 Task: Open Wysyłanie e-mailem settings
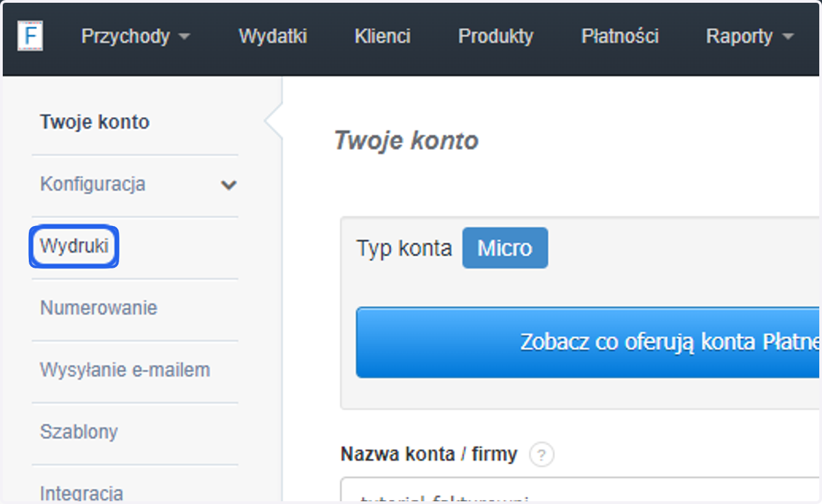tap(125, 370)
